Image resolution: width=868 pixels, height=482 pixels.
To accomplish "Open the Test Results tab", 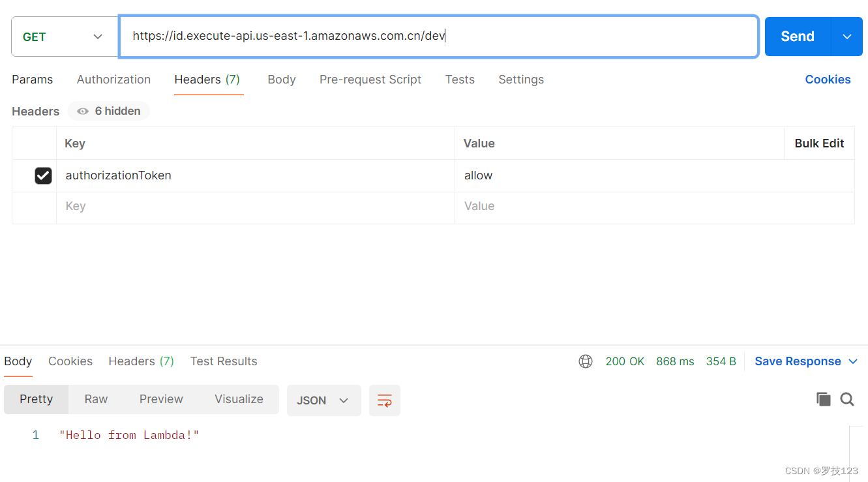I will click(224, 361).
